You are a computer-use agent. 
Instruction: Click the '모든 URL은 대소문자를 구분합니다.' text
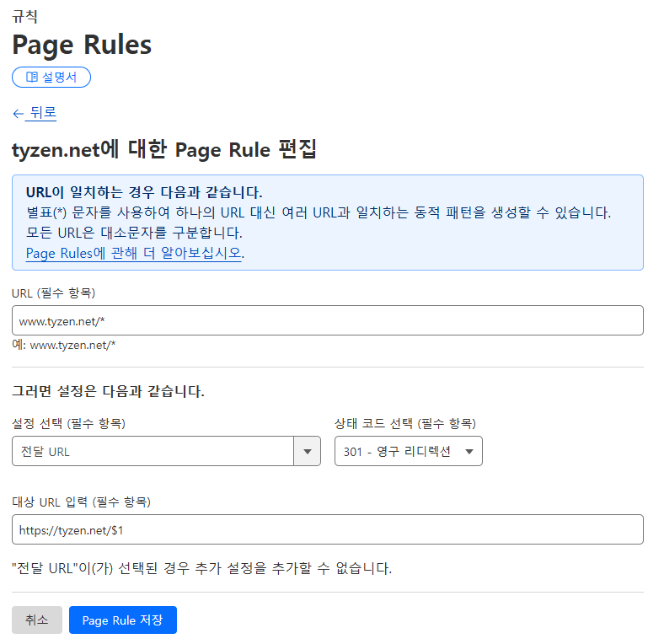(134, 233)
